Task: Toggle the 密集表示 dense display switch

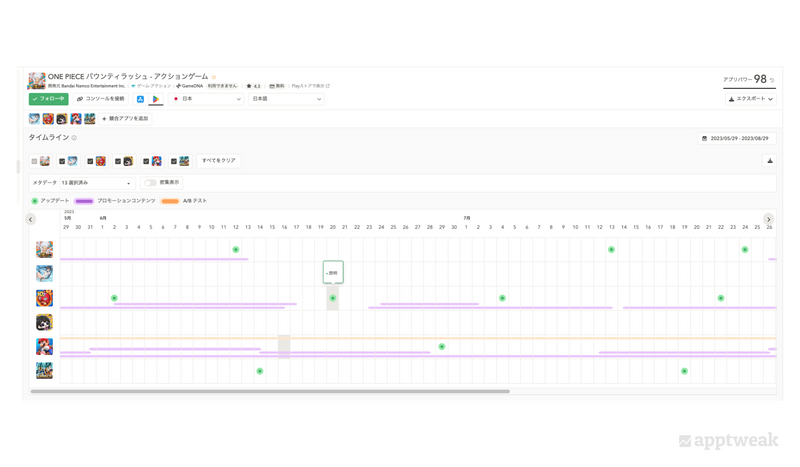Action: click(150, 183)
